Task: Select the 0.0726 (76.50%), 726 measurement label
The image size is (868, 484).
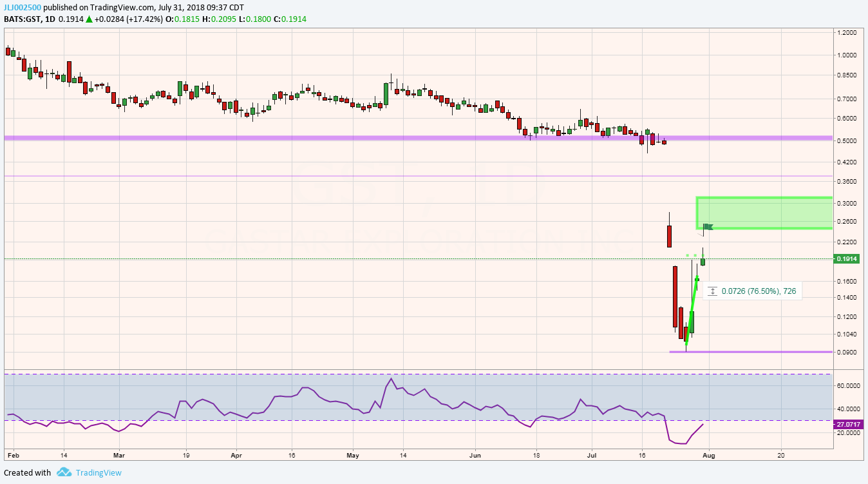Action: (x=759, y=291)
